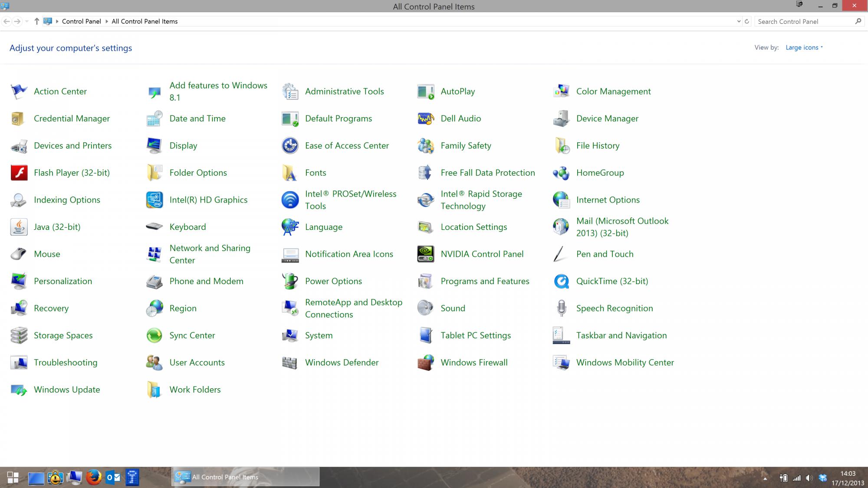Click the NVIDIA Control Panel icon
This screenshot has width=868, height=488.
425,254
